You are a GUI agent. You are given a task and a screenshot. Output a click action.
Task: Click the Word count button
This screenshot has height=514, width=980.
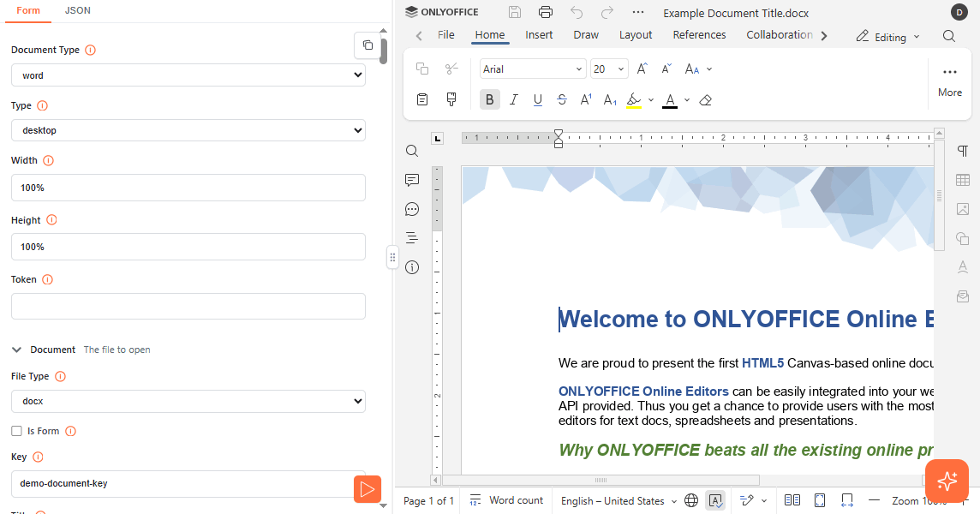(506, 500)
